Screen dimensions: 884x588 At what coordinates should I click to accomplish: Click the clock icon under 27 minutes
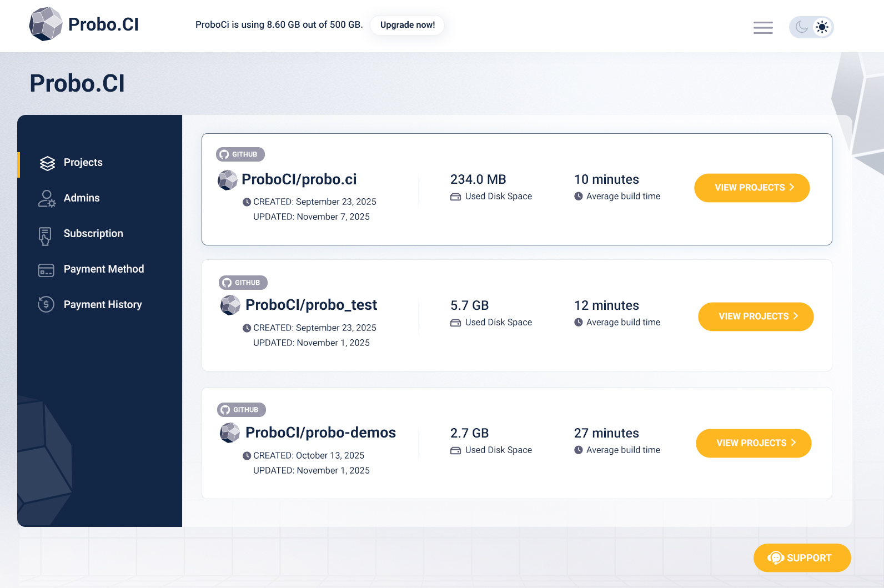[579, 450]
